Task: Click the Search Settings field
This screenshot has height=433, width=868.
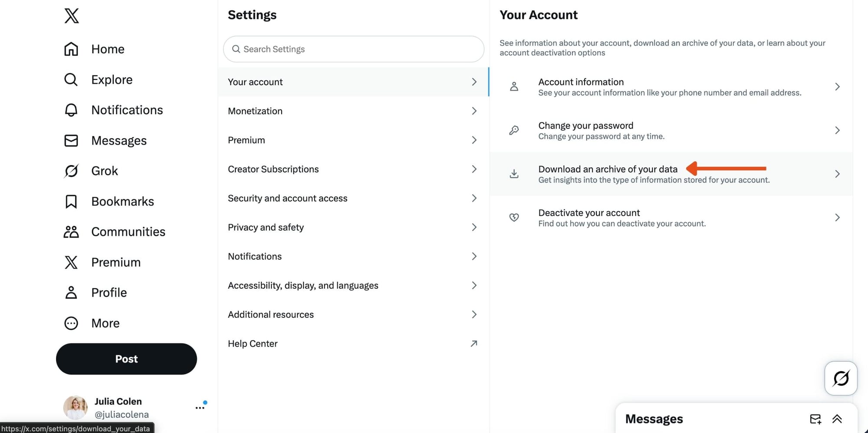Action: tap(353, 49)
